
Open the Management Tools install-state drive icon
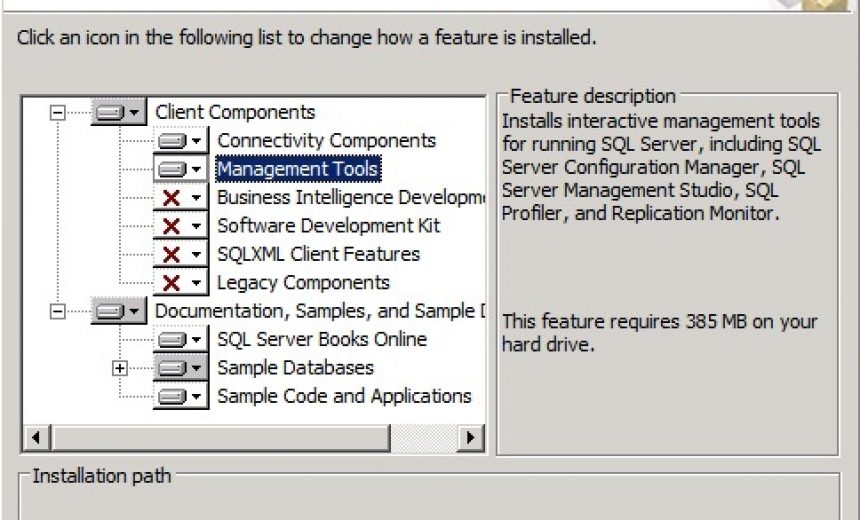click(x=180, y=169)
